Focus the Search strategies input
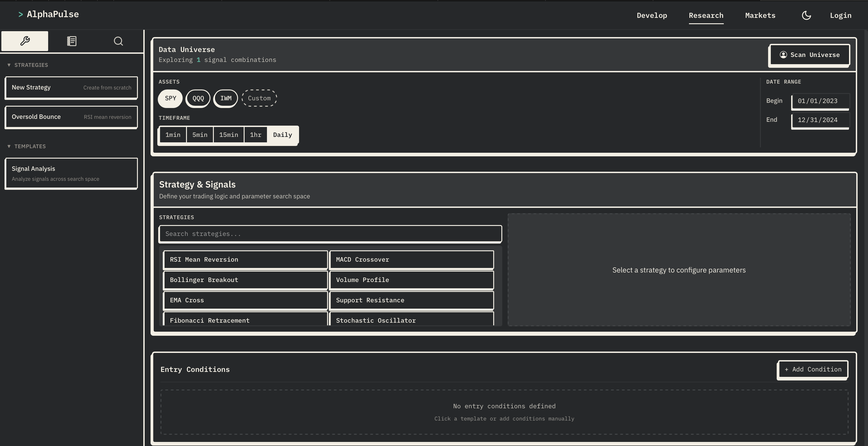The image size is (868, 446). 330,234
